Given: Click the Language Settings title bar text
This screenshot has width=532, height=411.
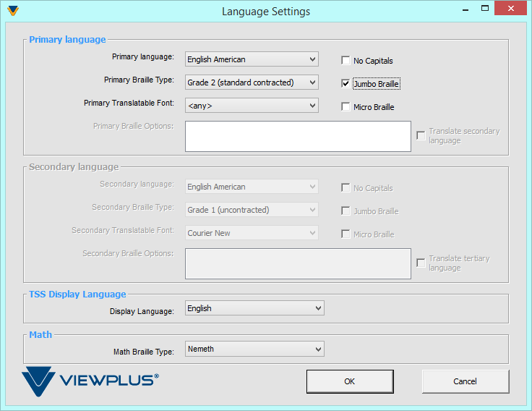Looking at the screenshot, I should point(266,12).
